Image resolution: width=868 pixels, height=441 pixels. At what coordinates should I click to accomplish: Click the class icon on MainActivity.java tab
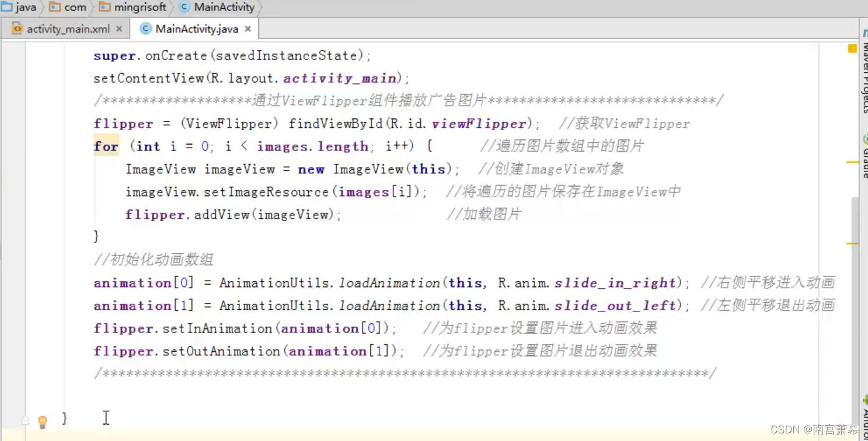click(146, 29)
